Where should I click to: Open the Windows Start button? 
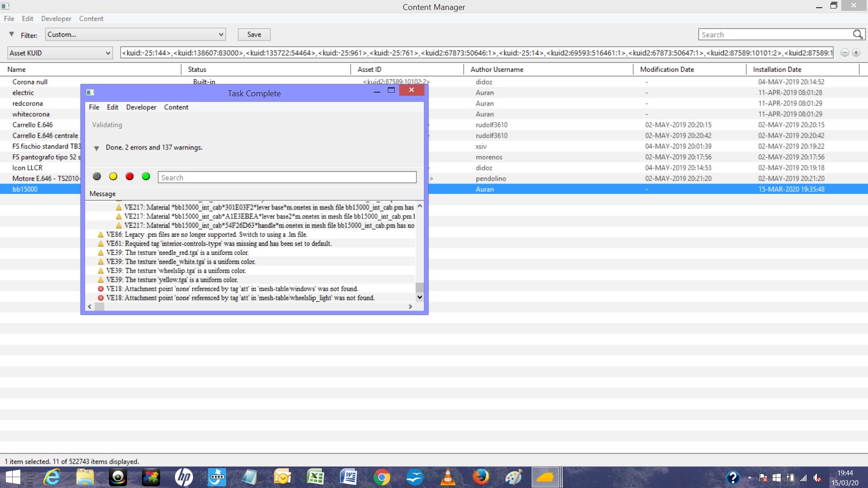click(x=13, y=477)
